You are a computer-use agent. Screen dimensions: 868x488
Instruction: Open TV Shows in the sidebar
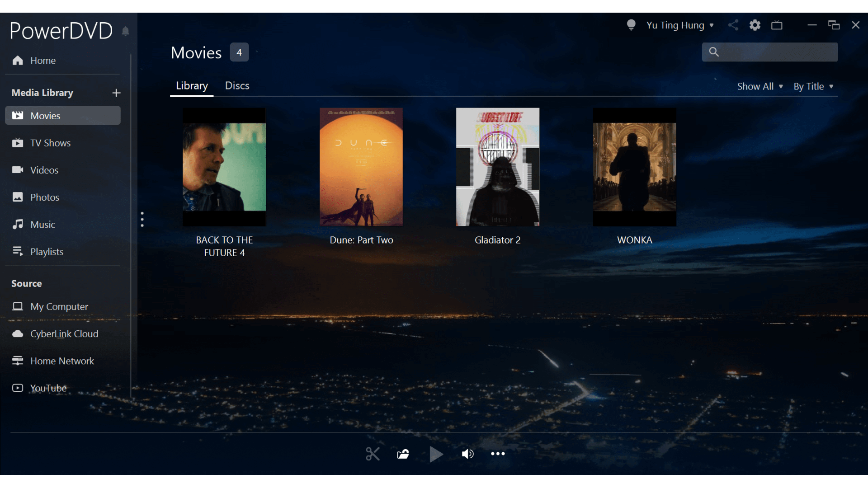pos(50,143)
